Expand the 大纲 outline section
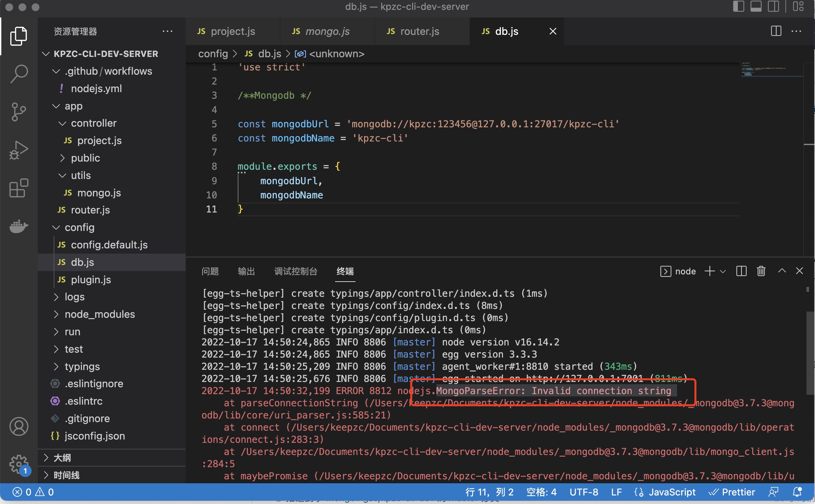Image resolution: width=815 pixels, height=504 pixels. [x=112, y=458]
